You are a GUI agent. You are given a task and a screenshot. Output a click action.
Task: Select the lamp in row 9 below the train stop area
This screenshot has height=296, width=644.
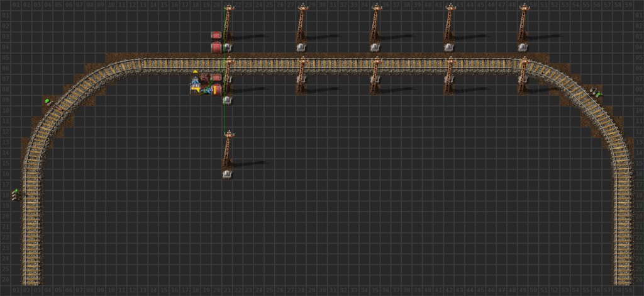point(227,100)
